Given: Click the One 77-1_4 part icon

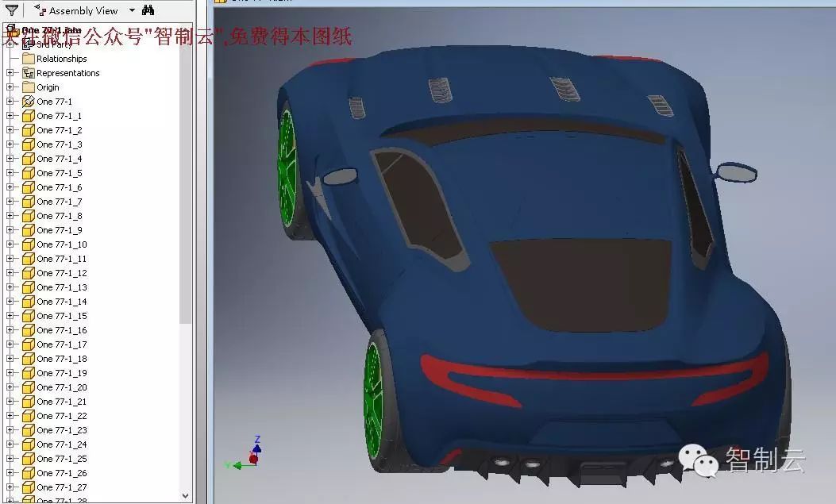Looking at the screenshot, I should click(29, 159).
